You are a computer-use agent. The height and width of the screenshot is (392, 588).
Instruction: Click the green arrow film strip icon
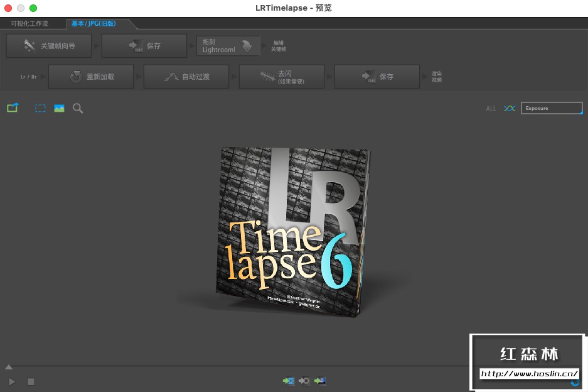289,381
